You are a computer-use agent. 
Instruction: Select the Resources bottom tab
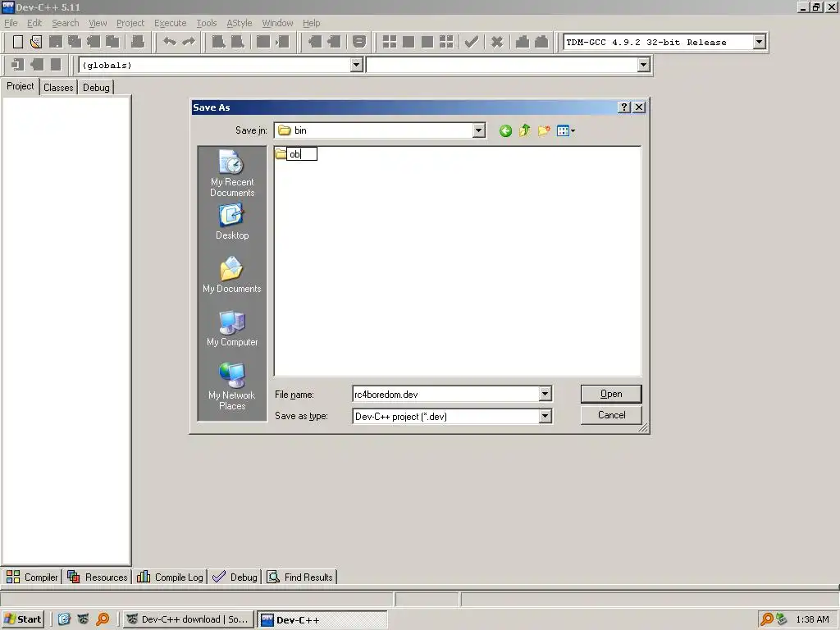98,577
